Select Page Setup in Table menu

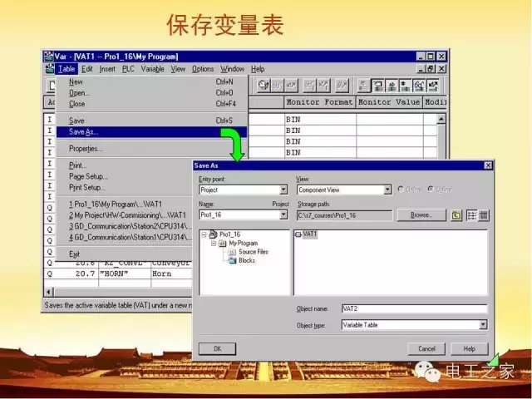pos(88,176)
